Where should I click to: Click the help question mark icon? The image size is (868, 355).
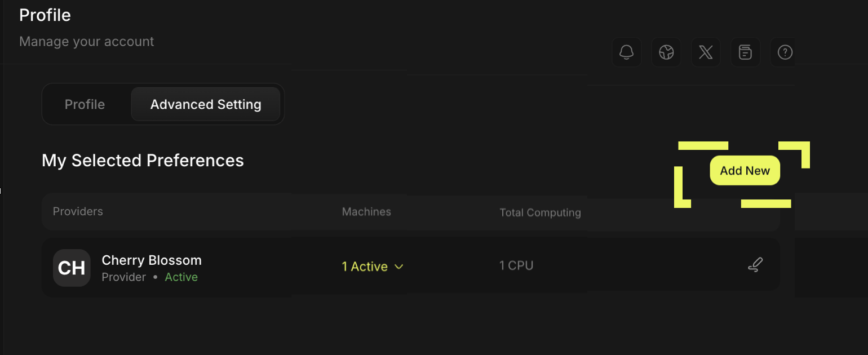[785, 52]
